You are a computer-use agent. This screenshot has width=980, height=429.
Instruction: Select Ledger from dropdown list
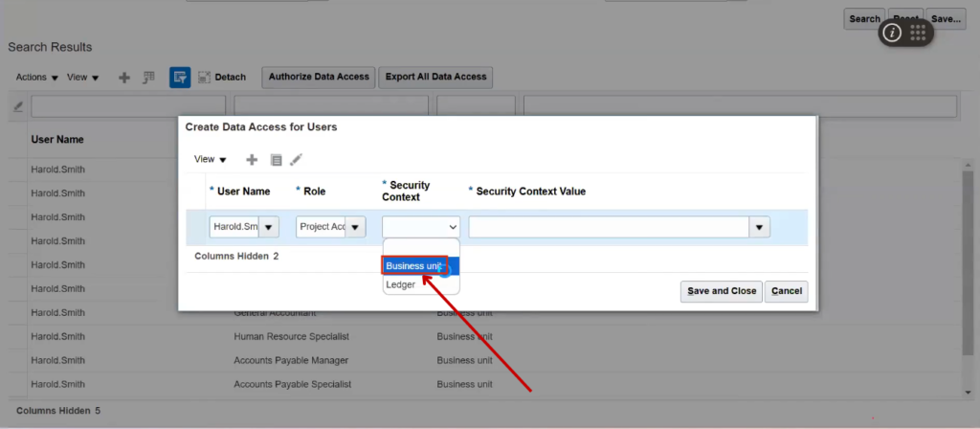(x=401, y=284)
